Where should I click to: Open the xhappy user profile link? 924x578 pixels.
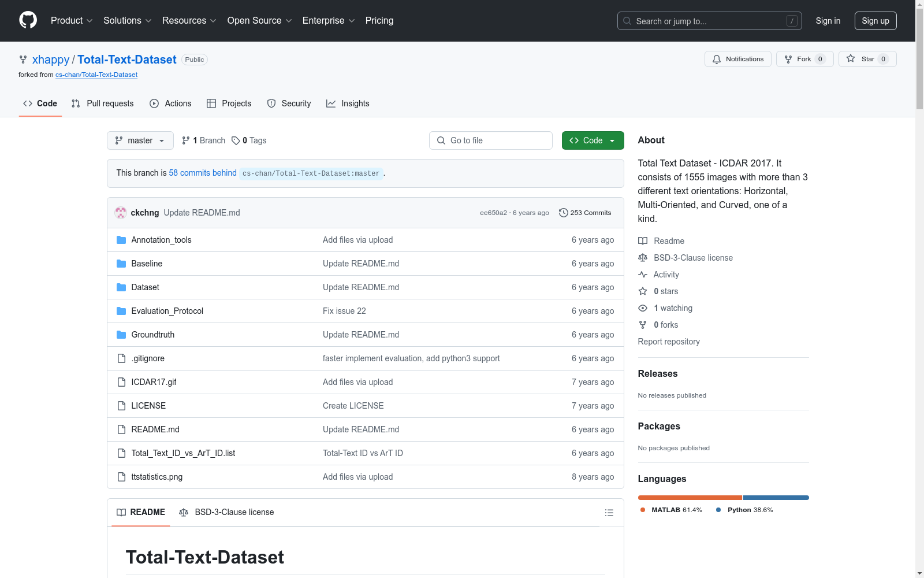[51, 60]
